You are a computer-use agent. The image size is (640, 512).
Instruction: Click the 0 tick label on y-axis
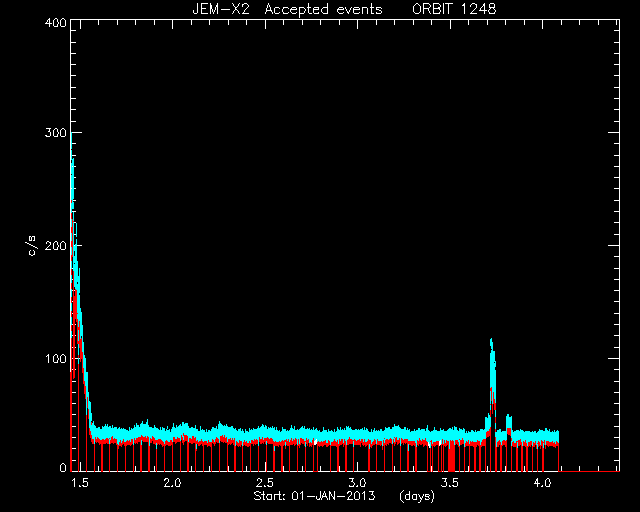(63, 467)
